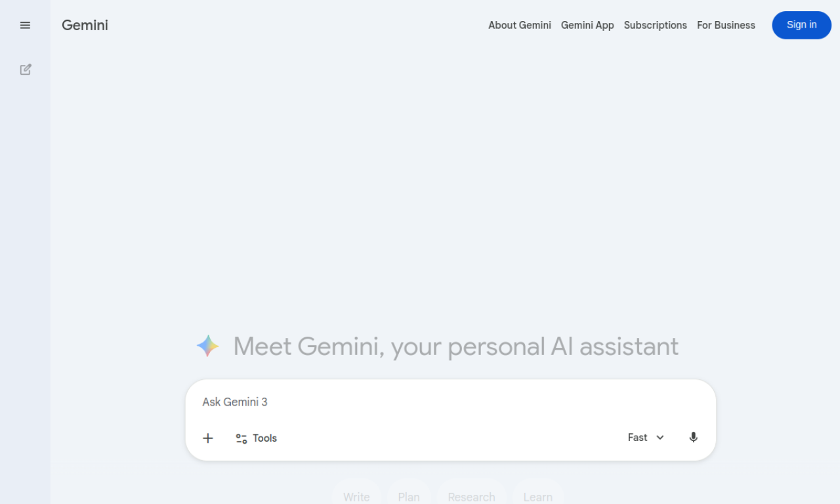Choose the Research suggestion chip

coord(471,497)
